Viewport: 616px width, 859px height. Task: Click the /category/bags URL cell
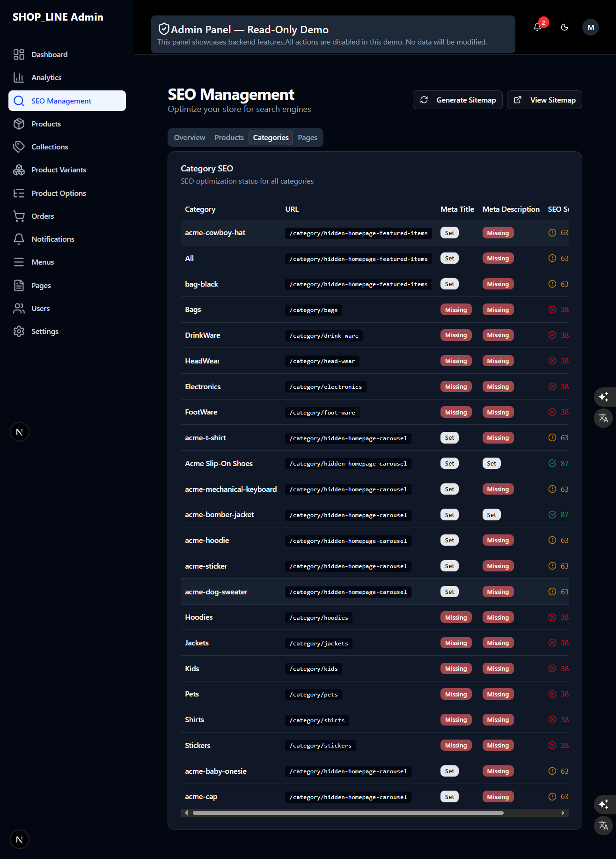coord(314,310)
